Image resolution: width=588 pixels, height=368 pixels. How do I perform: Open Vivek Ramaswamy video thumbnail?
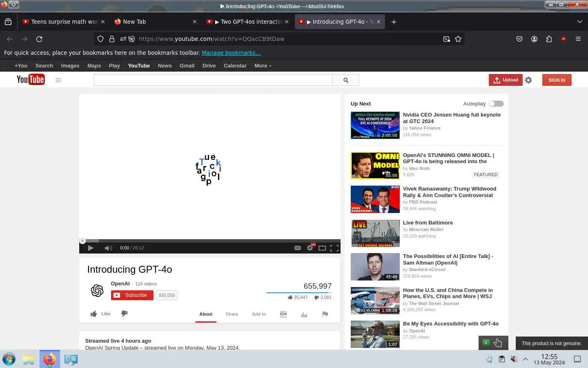[x=375, y=200]
